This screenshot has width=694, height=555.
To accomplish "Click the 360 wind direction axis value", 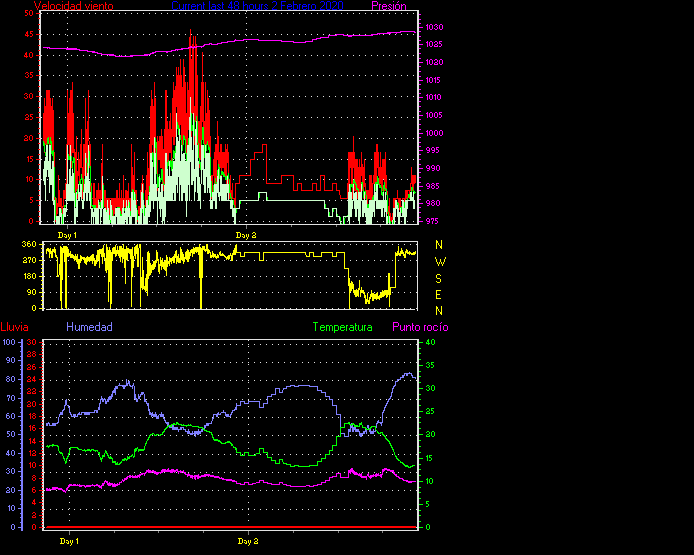I will (29, 244).
